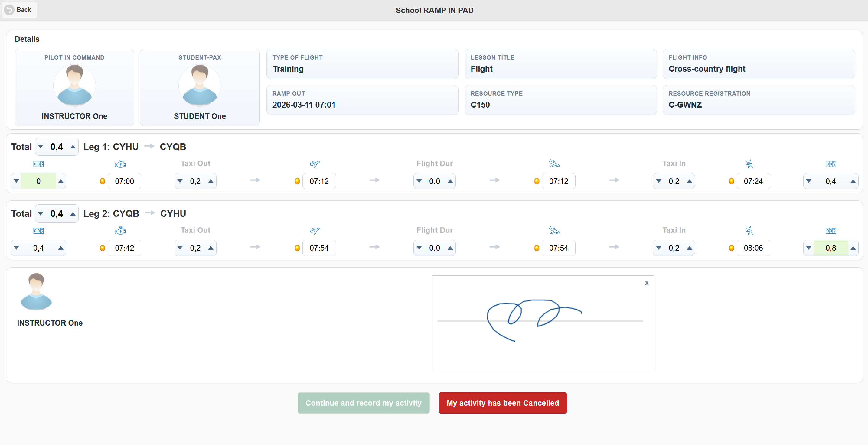
Task: Go Back to previous screen
Action: click(x=19, y=10)
